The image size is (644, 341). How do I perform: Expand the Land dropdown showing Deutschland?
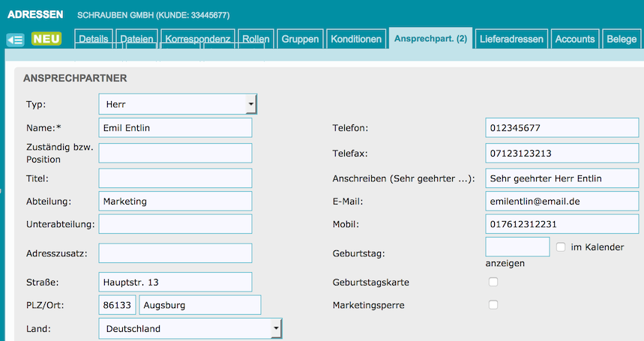pos(190,328)
